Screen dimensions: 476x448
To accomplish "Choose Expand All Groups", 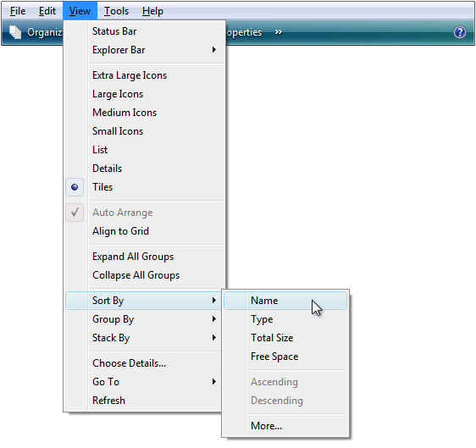I will [145, 257].
